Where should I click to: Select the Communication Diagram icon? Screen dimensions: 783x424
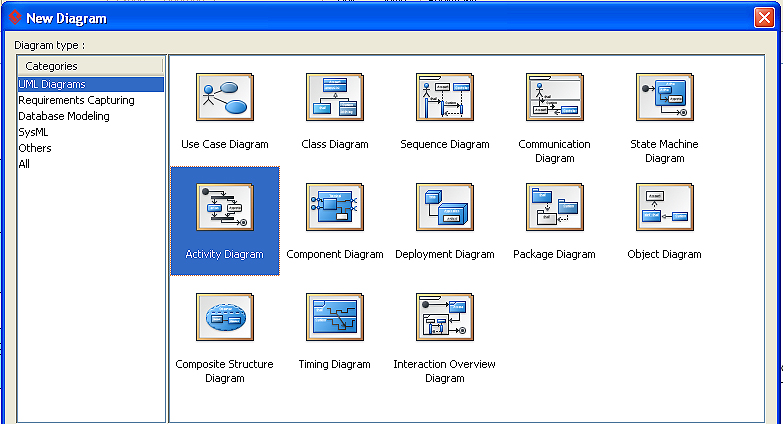pos(554,97)
